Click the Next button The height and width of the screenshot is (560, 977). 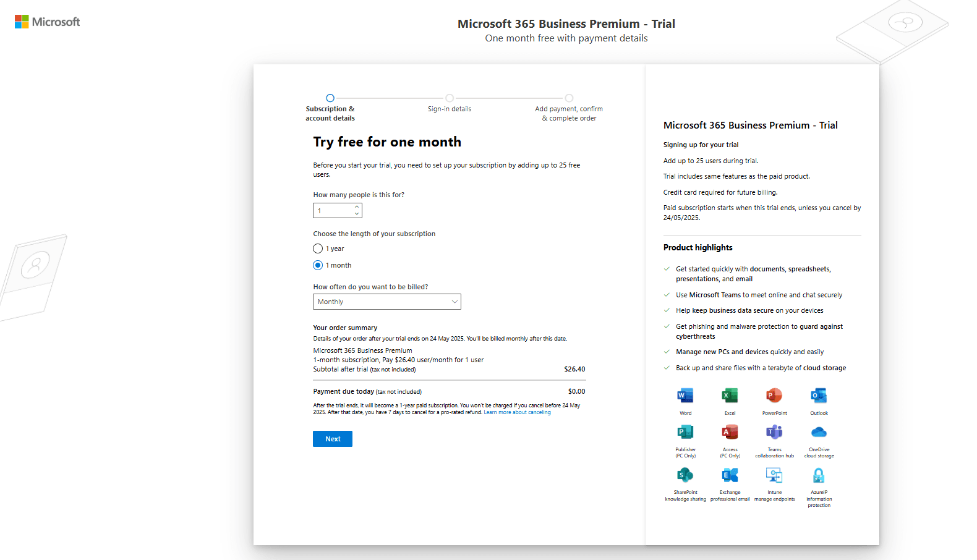333,439
